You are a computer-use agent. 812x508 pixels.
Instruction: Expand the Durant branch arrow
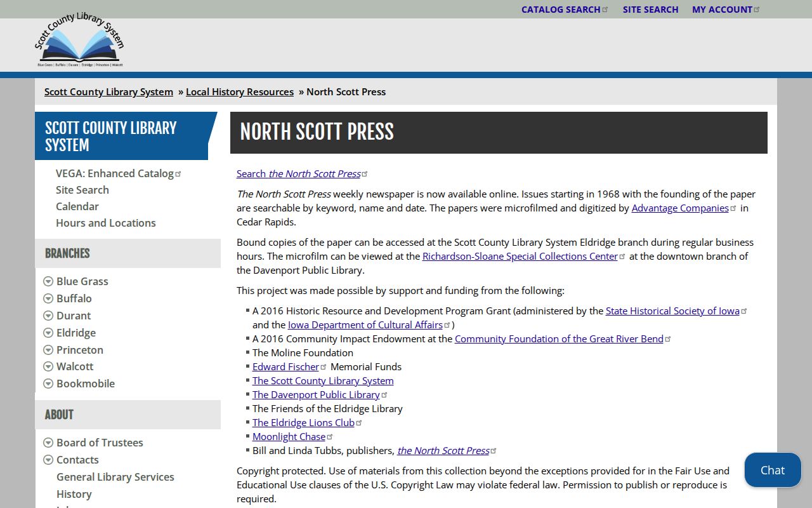click(48, 316)
